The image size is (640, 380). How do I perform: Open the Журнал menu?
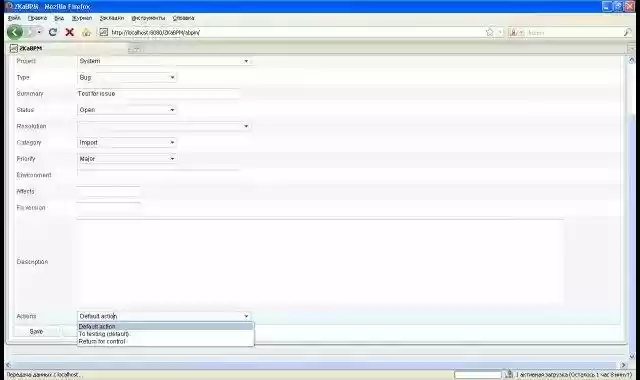coord(82,18)
